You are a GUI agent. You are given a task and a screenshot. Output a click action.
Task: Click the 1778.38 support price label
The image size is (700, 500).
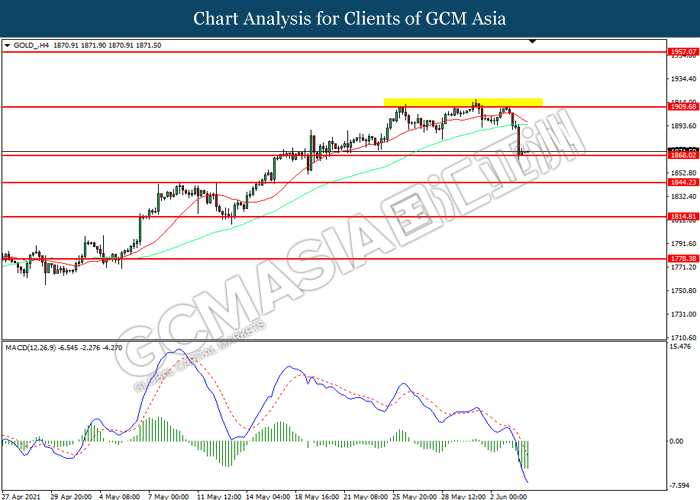coord(683,258)
